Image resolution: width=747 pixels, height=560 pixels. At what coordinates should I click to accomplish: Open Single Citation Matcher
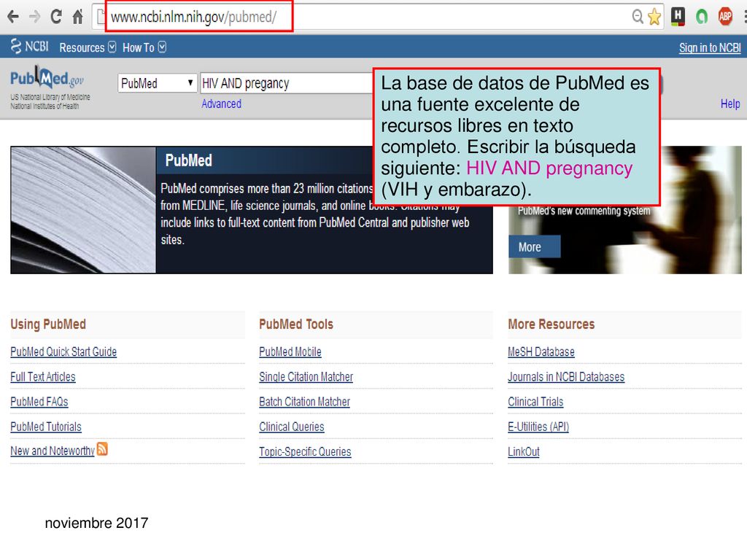pos(306,377)
